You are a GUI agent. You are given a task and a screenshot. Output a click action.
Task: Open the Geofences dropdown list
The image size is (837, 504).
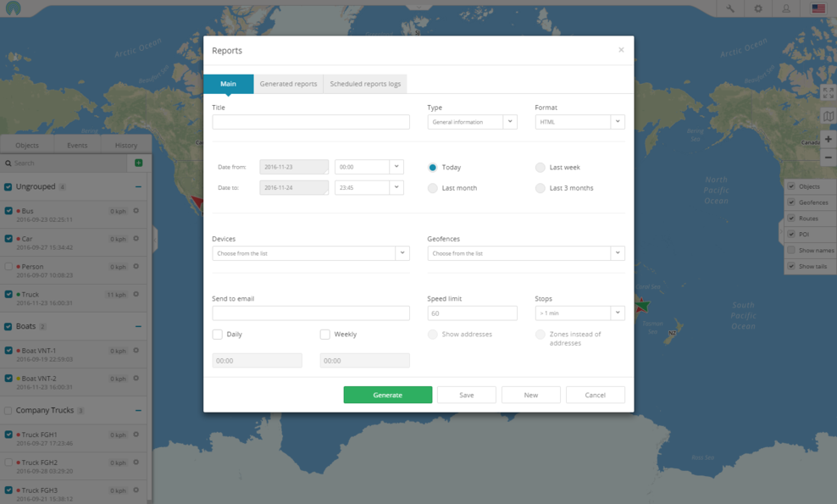(x=526, y=253)
